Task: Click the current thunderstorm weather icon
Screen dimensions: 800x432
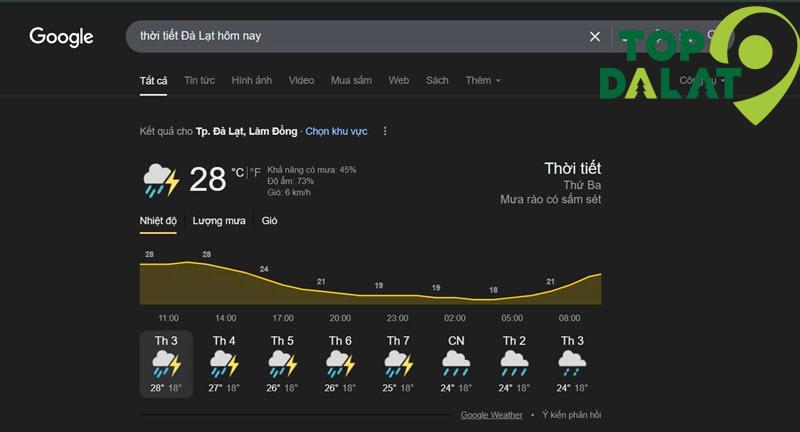Action: 161,180
